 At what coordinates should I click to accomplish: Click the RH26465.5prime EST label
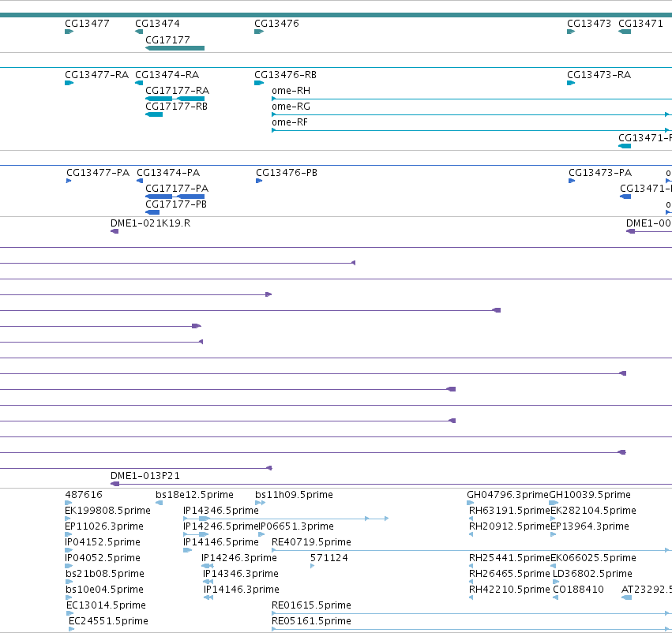pos(509,574)
